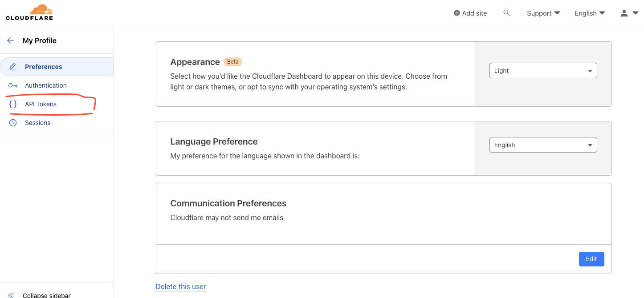Open the English language menu in header
Screen dimensions: 644x298
[590, 13]
